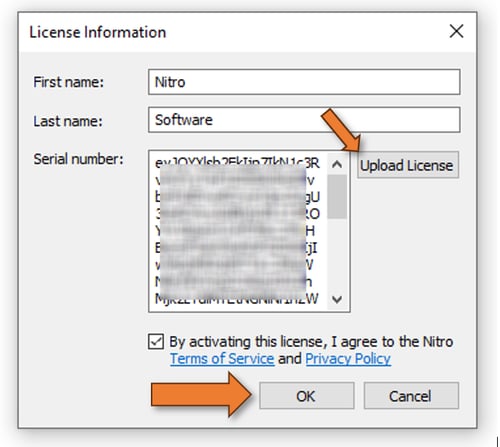The height and width of the screenshot is (447, 500).
Task: Click the First name input field
Action: [x=304, y=82]
